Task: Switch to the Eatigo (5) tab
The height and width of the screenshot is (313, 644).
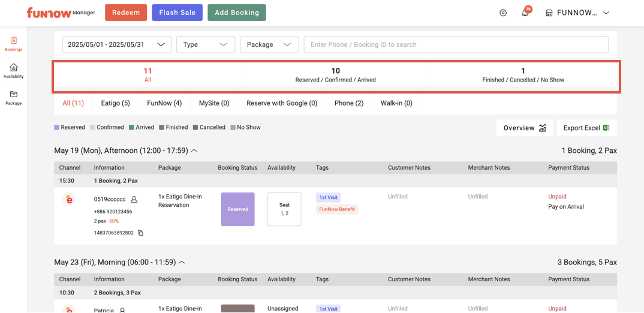Action: coord(115,103)
